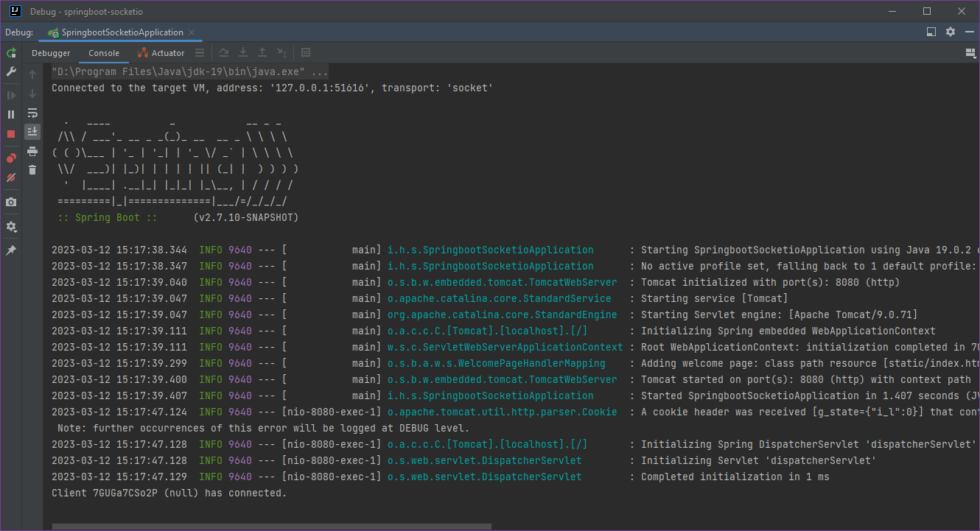Screen dimensions: 980x531
Task: Toggle soft-wrap for console output
Action: coord(32,113)
